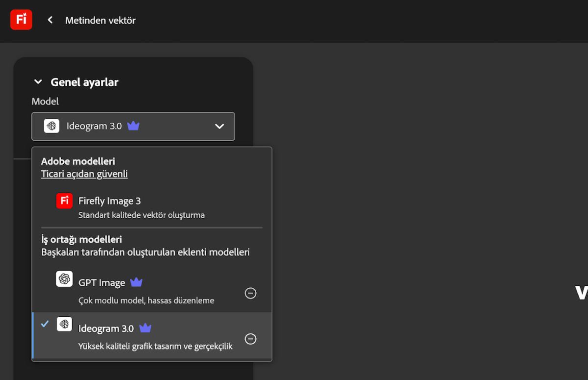The width and height of the screenshot is (588, 380).
Task: Click 'Başkaları tarafından oluşturulan eklenti modelleri' text
Action: tap(146, 253)
